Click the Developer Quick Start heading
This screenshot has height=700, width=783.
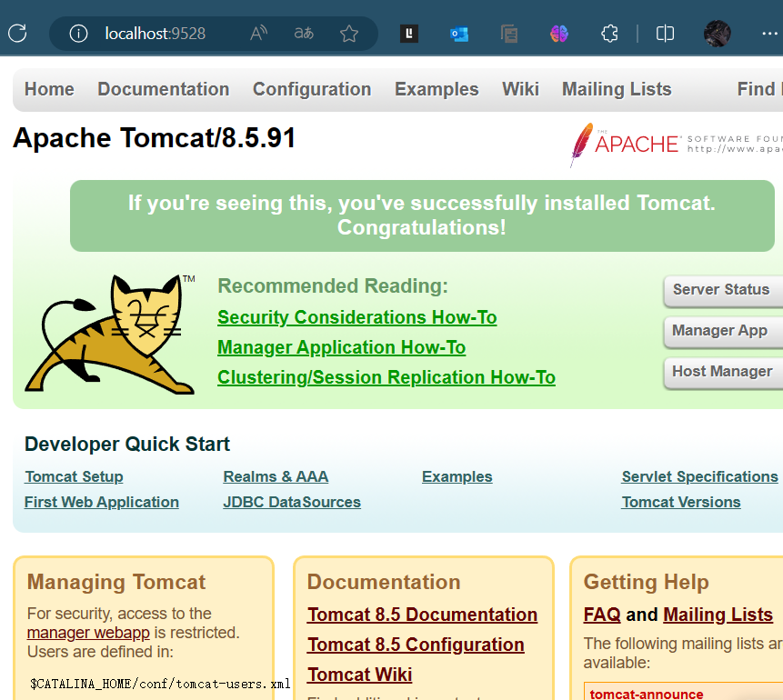(127, 444)
